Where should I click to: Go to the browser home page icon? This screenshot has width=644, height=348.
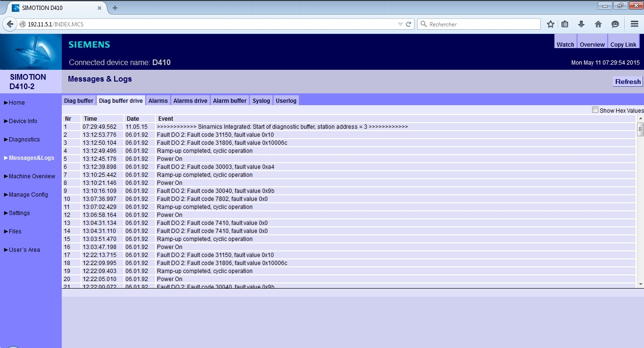(x=598, y=24)
